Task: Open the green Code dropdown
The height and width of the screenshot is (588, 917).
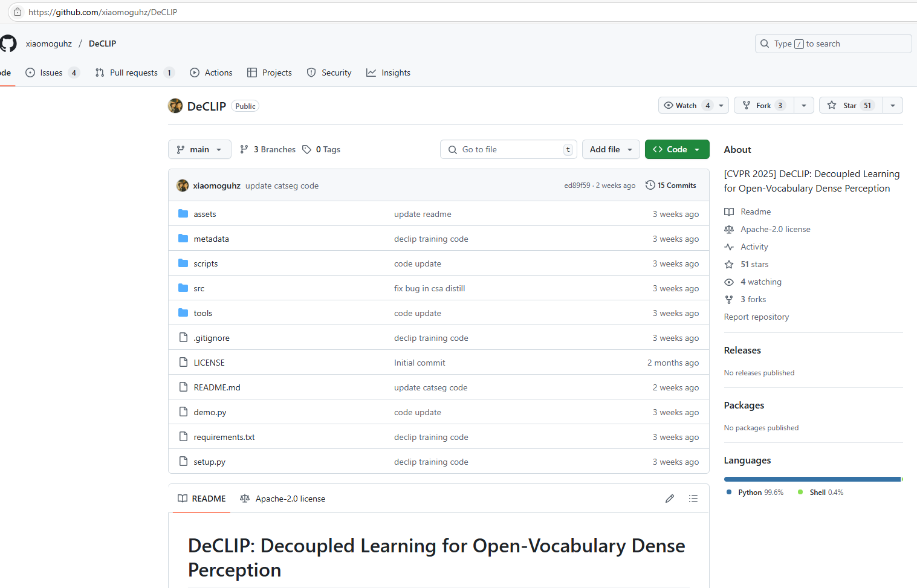Action: point(677,149)
